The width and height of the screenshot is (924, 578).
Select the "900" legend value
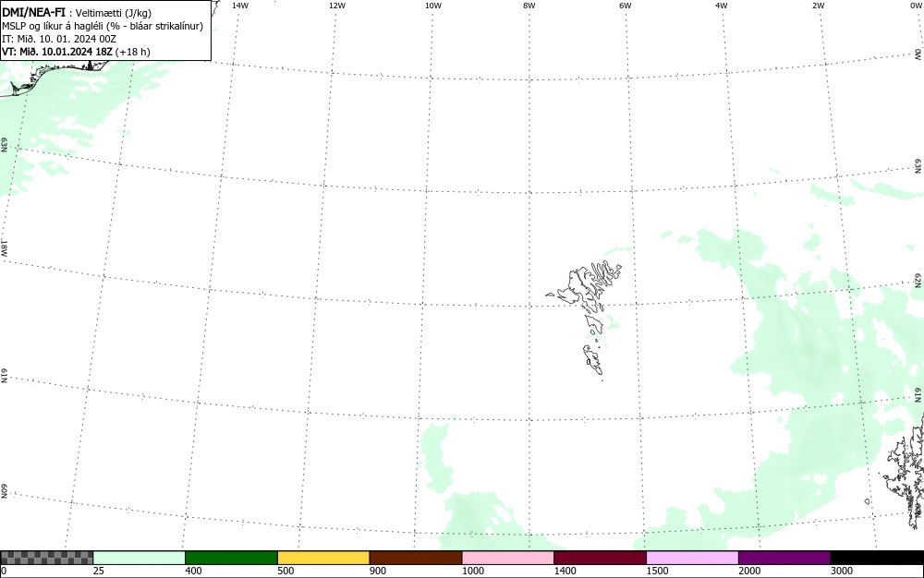click(x=378, y=571)
